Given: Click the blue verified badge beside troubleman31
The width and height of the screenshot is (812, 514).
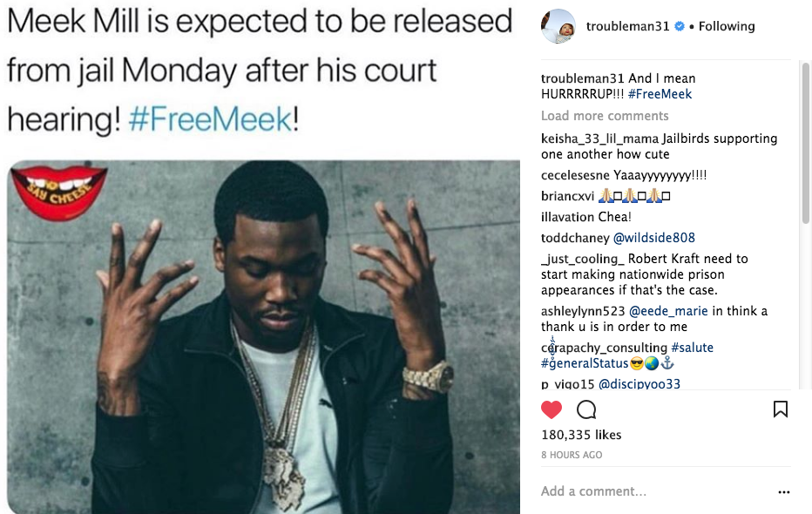Looking at the screenshot, I should tap(680, 26).
